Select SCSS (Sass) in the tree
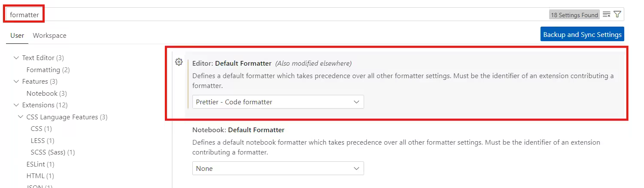 (x=52, y=152)
